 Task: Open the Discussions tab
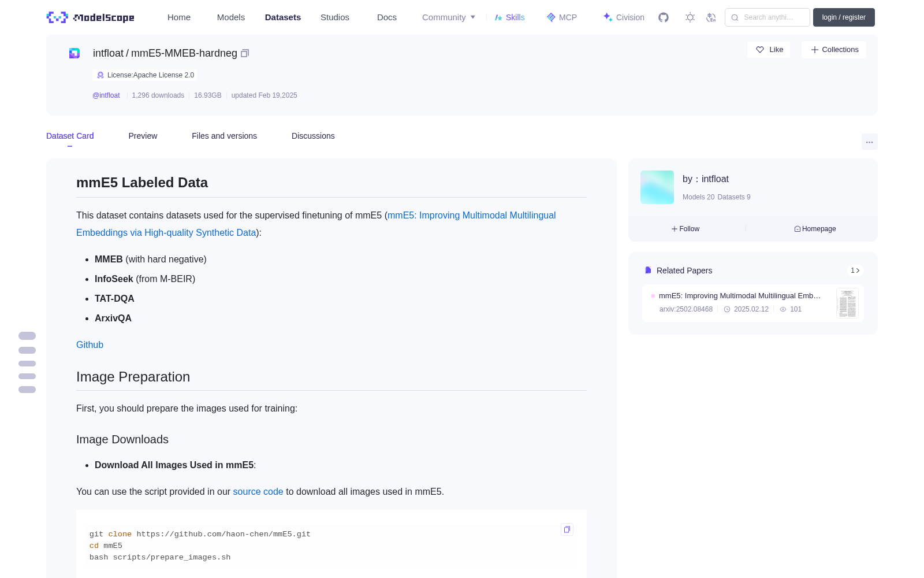313,136
